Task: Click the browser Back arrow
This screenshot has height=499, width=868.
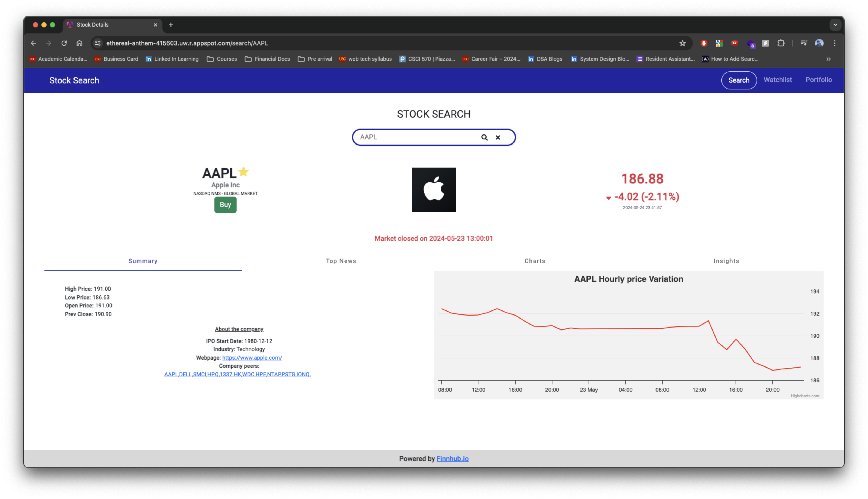Action: coord(33,43)
